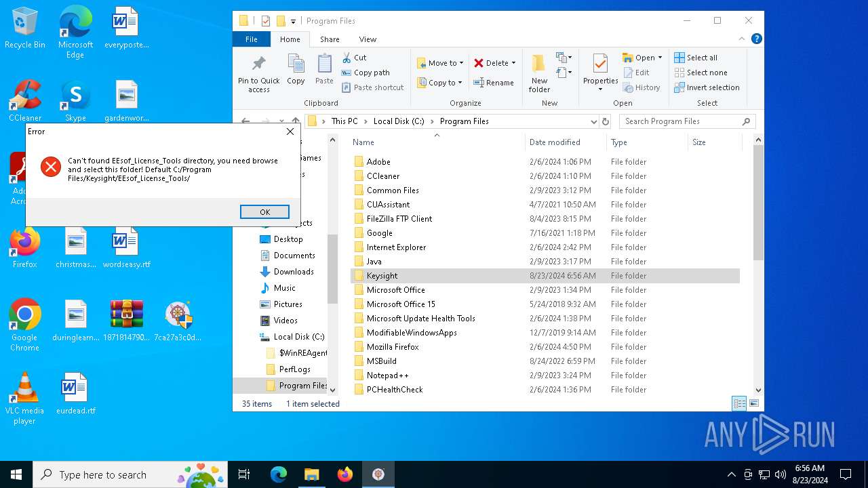Select Downloads in navigation pane
This screenshot has height=488, width=868.
287,272
